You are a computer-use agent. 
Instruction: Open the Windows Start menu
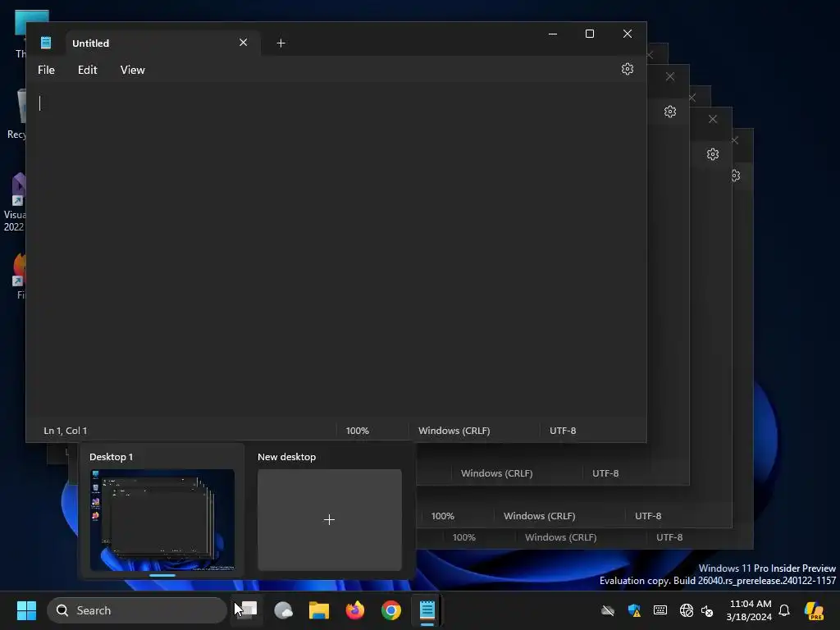point(26,610)
